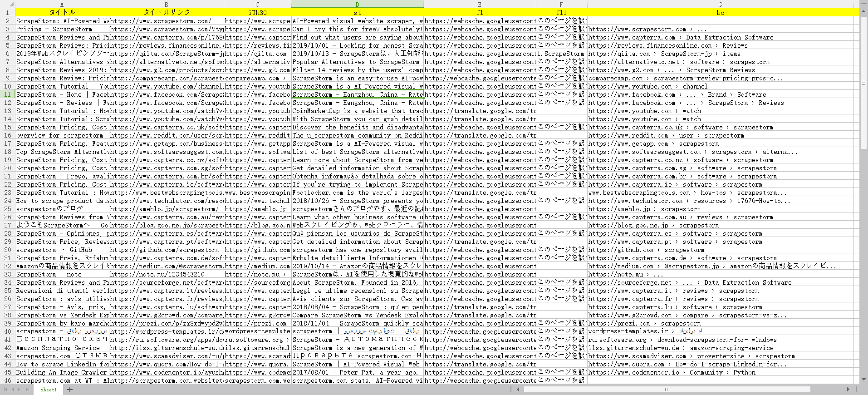868x395 pixels.
Task: Click the horizontal scrollbar thumb
Action: point(667,390)
